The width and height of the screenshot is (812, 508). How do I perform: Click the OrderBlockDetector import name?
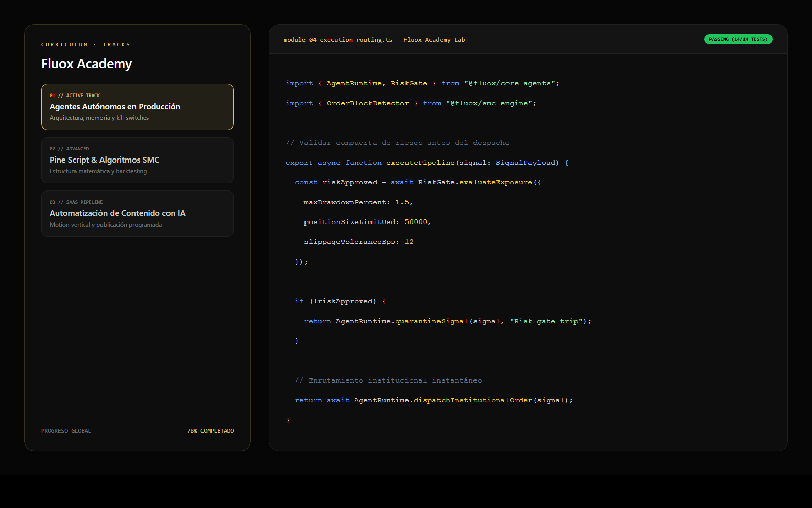pyautogui.click(x=368, y=103)
